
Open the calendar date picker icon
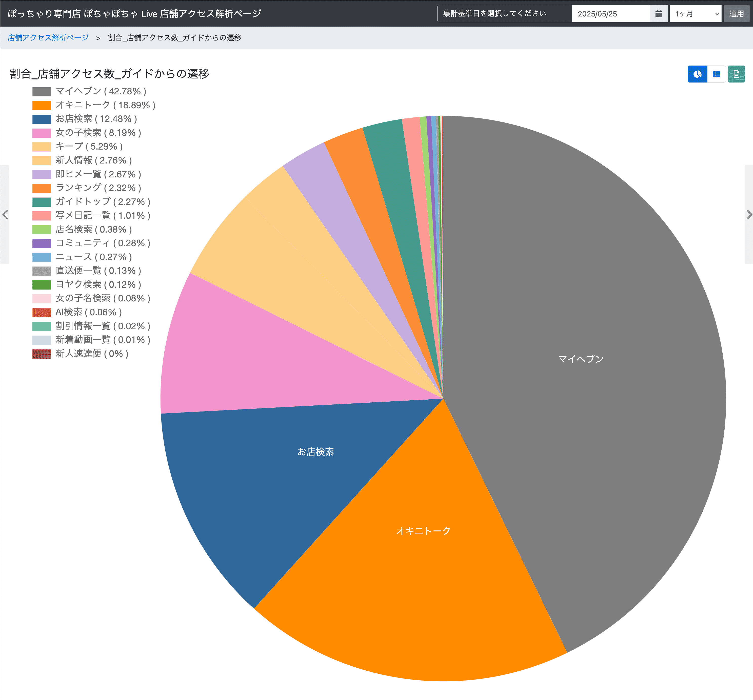(659, 14)
